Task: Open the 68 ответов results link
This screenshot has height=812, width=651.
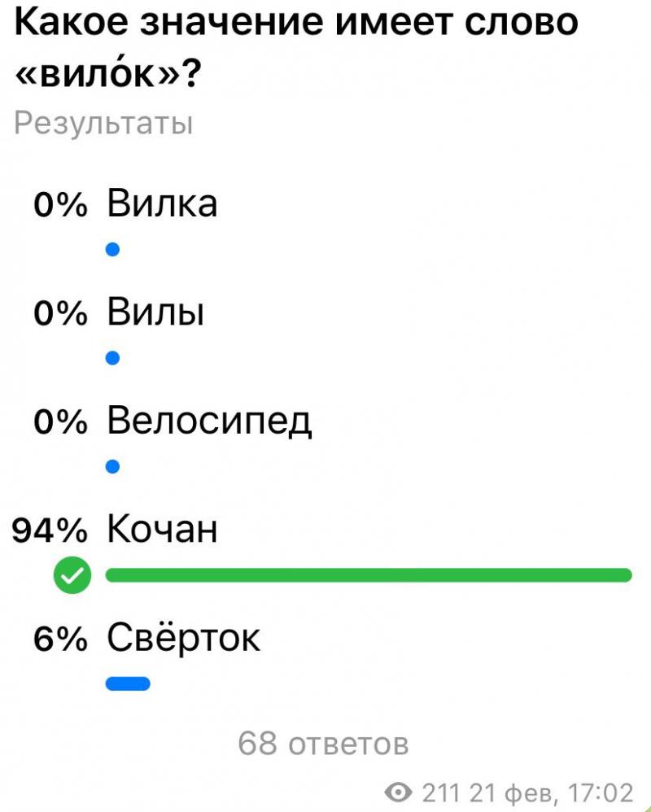Action: [323, 744]
